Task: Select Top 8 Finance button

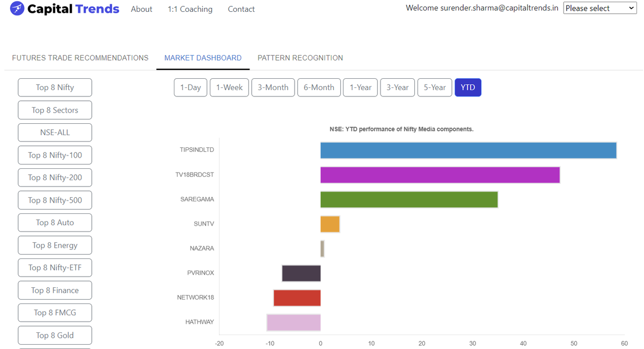Action: click(55, 290)
